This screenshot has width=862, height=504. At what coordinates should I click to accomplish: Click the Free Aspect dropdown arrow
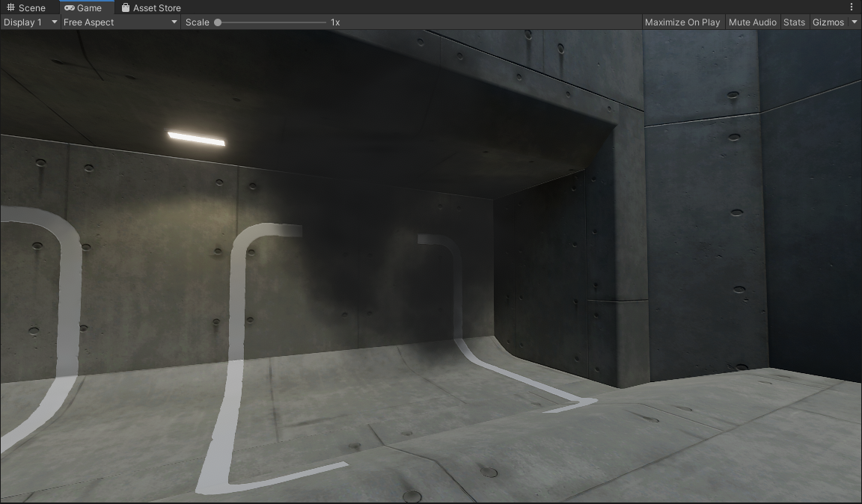point(174,22)
